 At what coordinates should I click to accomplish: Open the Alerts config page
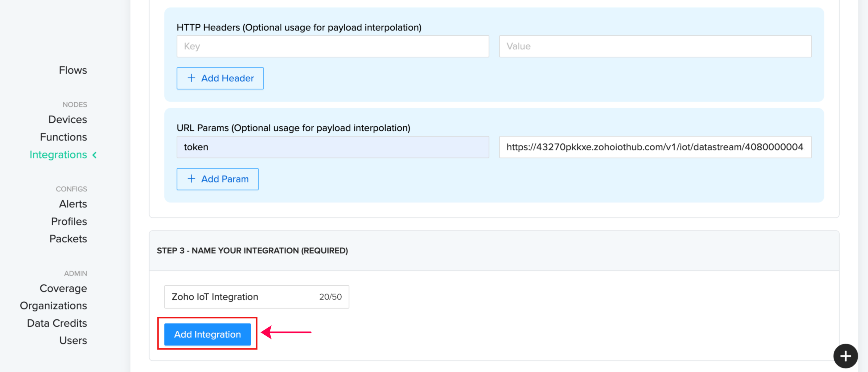[x=73, y=204]
